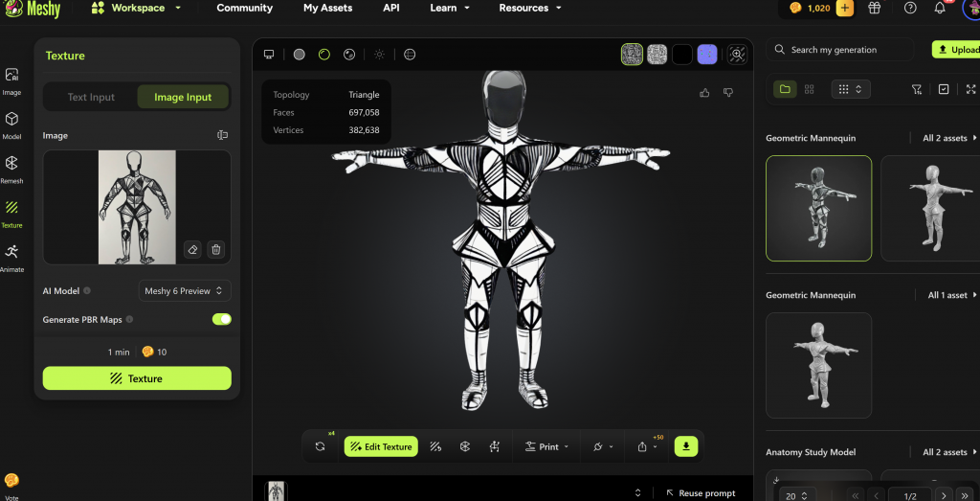Delete the uploaded reference image
This screenshot has height=501, width=980.
(216, 249)
